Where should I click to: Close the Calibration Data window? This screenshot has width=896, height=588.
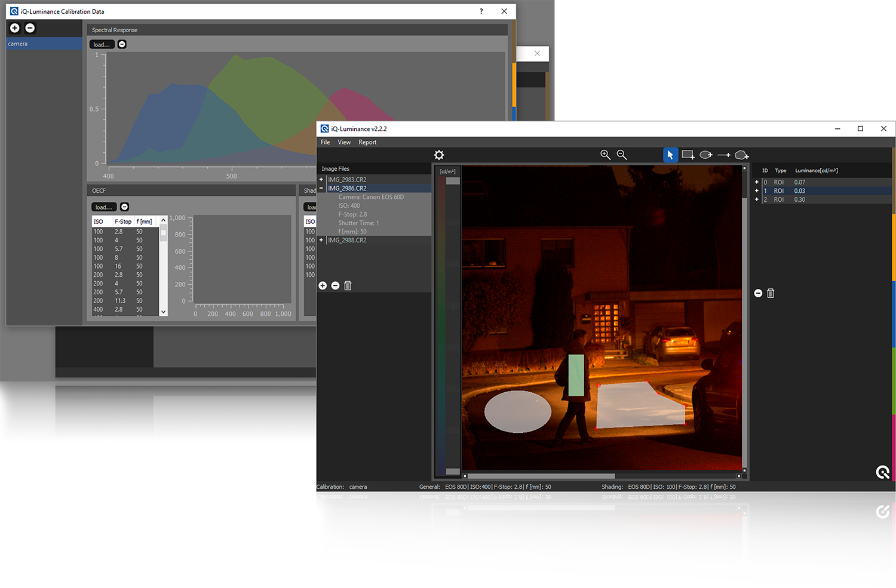point(504,11)
